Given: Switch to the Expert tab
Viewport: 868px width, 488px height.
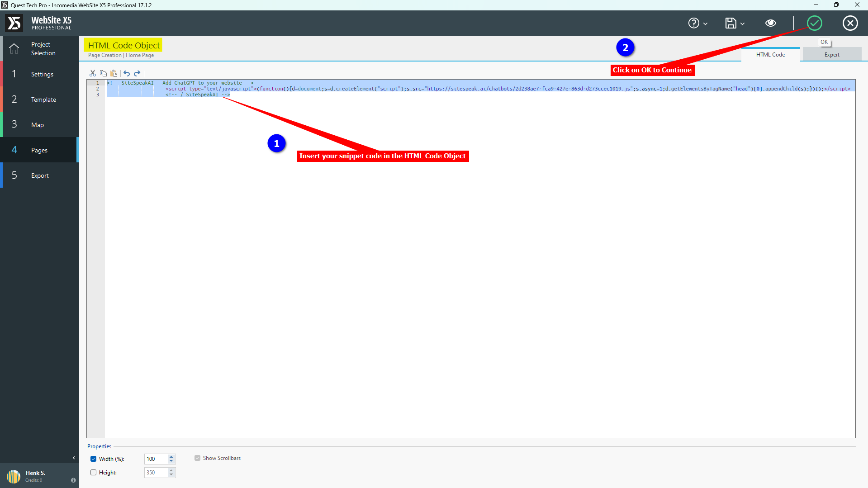Looking at the screenshot, I should pos(831,55).
